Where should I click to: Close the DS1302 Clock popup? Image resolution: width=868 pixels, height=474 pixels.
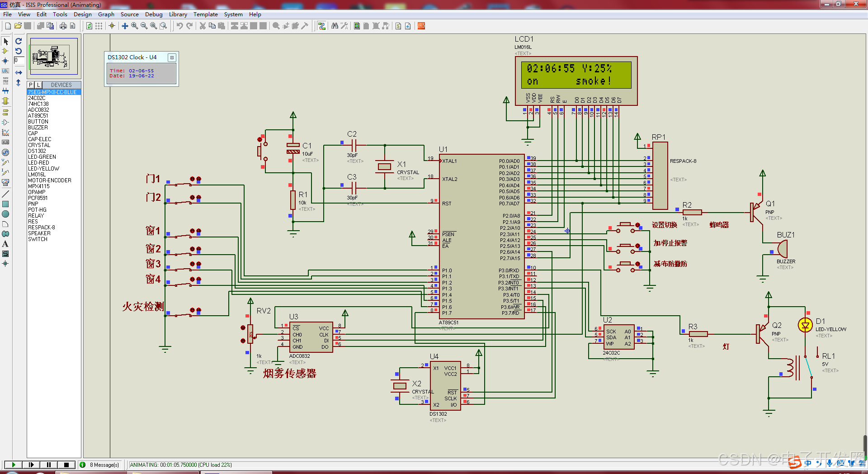click(172, 57)
